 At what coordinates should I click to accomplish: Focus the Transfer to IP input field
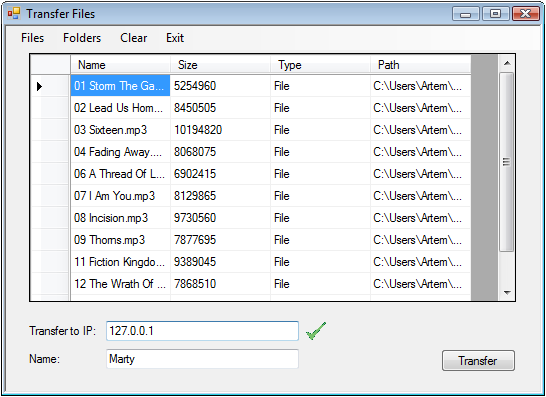pyautogui.click(x=202, y=330)
